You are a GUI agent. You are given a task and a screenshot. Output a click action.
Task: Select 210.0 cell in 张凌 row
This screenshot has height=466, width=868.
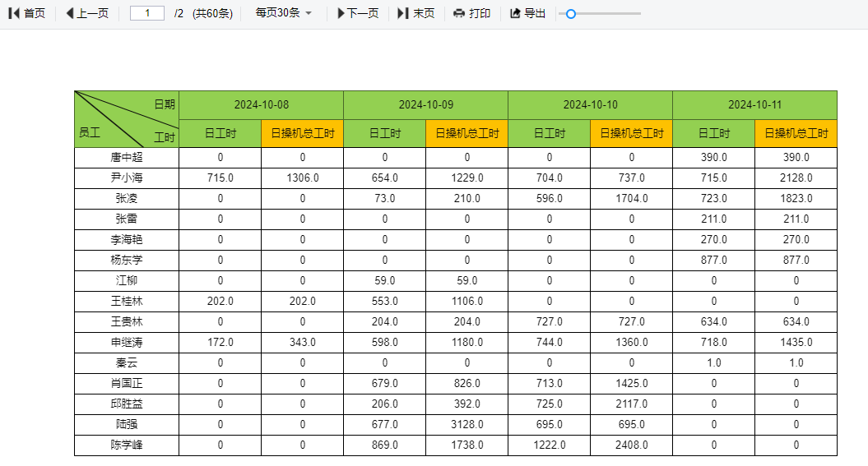pyautogui.click(x=467, y=198)
